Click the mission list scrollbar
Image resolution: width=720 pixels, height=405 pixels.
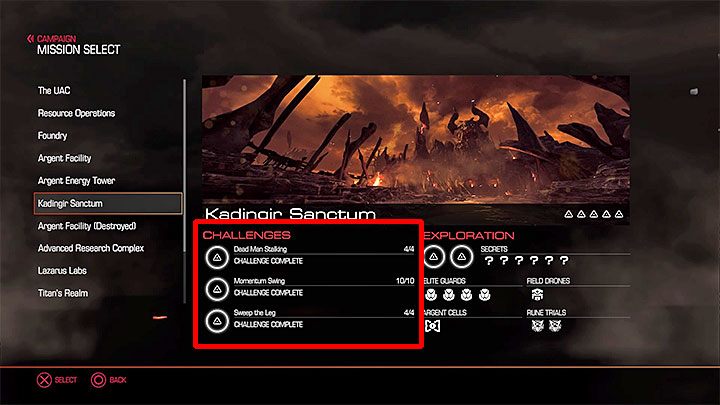pyautogui.click(x=185, y=191)
